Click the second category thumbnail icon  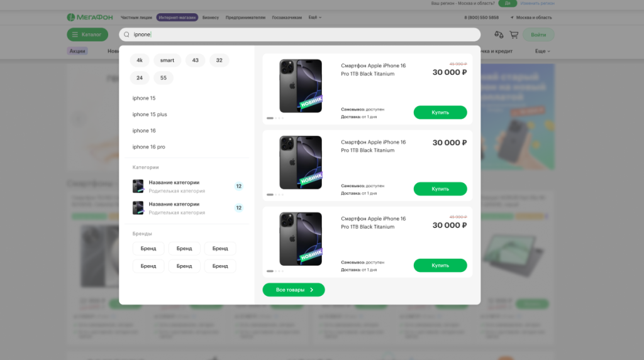point(138,207)
